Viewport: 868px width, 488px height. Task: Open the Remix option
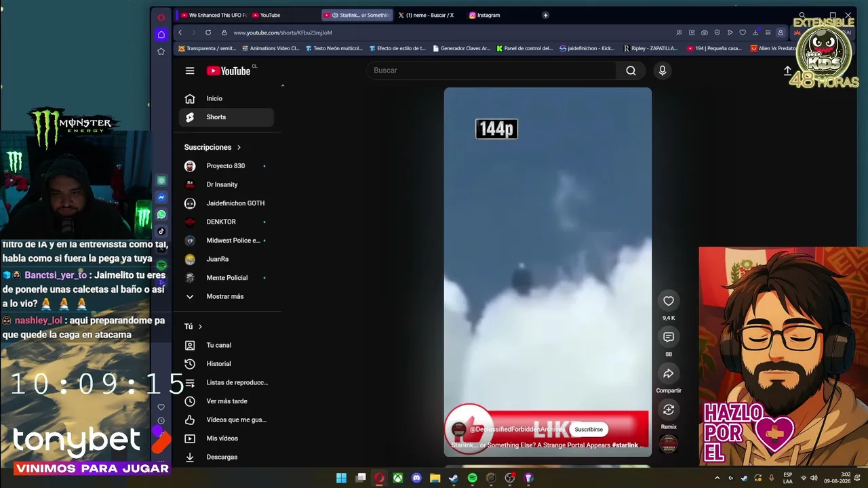tap(669, 409)
